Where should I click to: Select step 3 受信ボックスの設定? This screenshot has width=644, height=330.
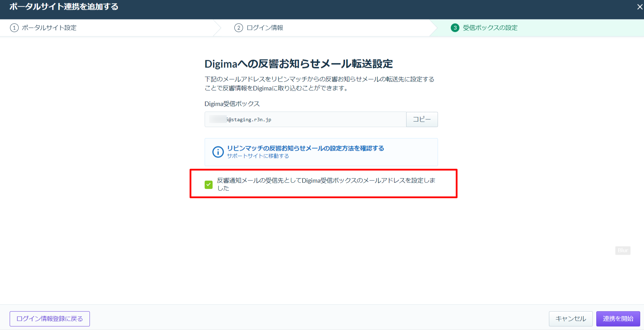pyautogui.click(x=484, y=28)
